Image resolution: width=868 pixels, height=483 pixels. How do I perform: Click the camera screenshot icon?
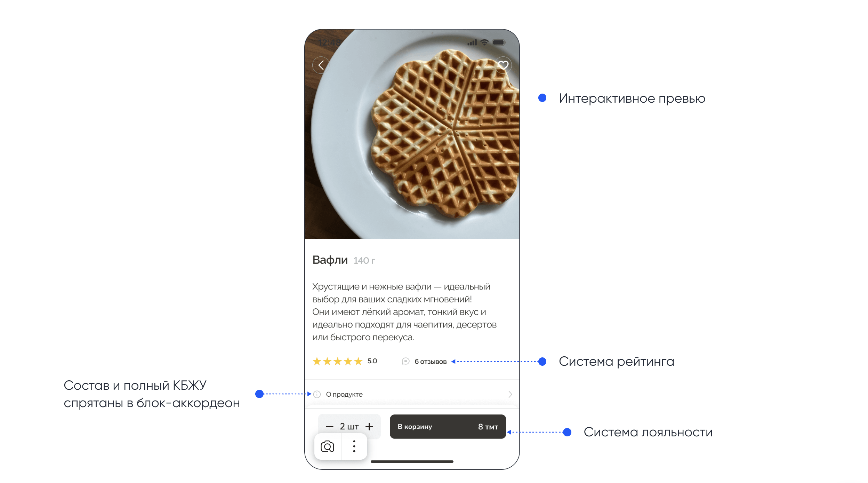point(327,446)
